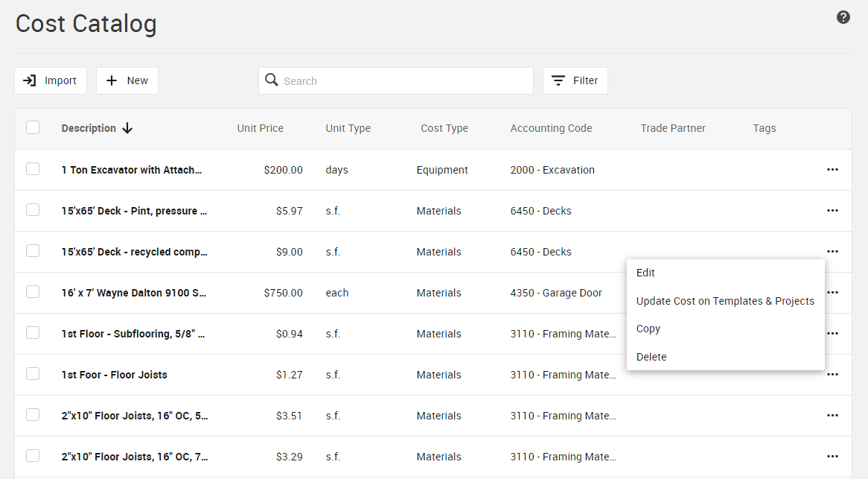
Task: Open the help question mark icon
Action: tap(843, 17)
